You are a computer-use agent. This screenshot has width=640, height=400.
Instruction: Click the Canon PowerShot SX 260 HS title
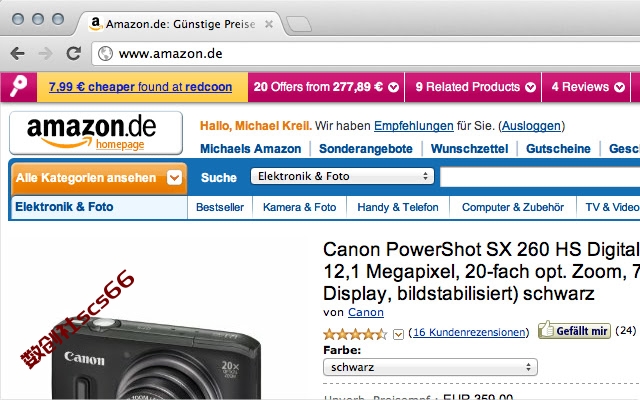pos(482,271)
